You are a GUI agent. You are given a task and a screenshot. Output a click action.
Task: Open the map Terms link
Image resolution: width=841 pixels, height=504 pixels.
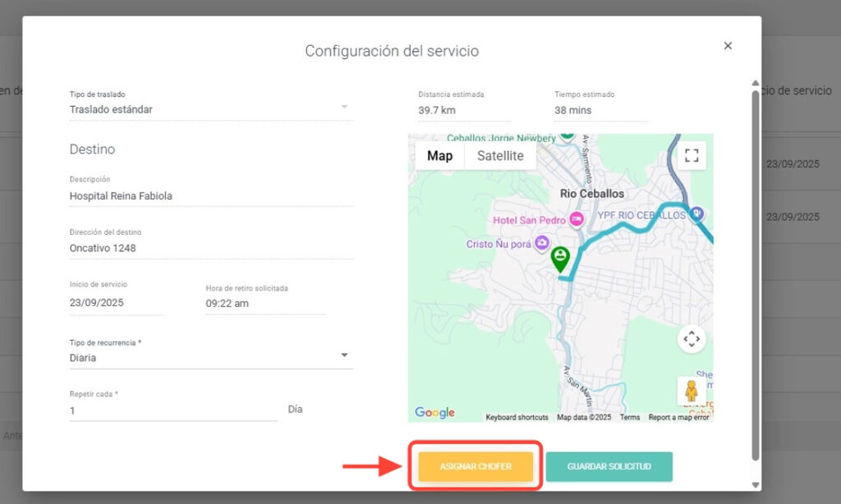pyautogui.click(x=630, y=418)
